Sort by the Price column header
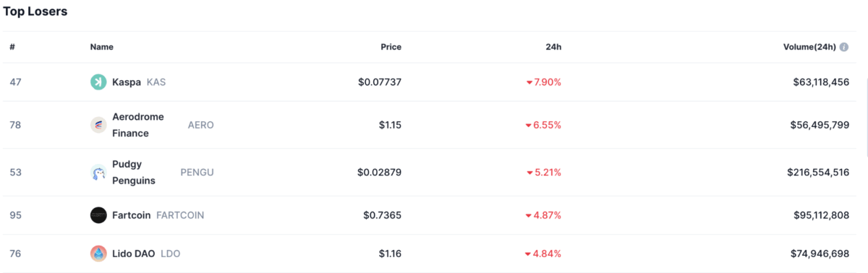 point(391,47)
